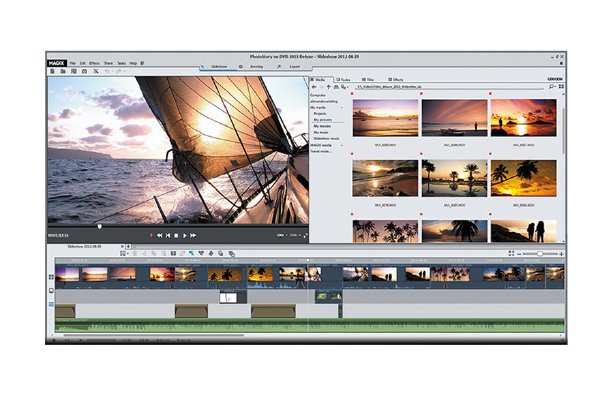
Task: Toggle storyboard view icon left of the timeline
Action: [51, 277]
